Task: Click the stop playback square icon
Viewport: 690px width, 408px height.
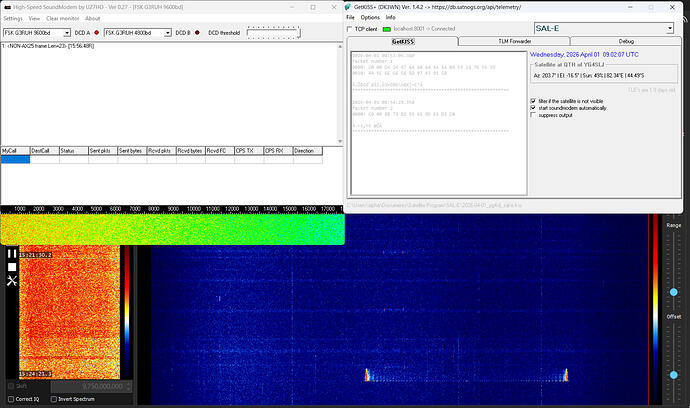Action: (x=11, y=267)
